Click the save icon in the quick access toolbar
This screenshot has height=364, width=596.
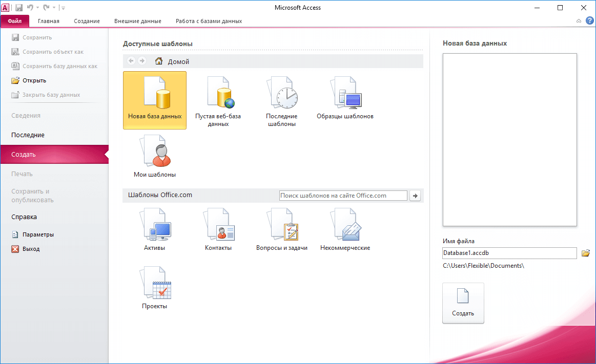click(19, 8)
